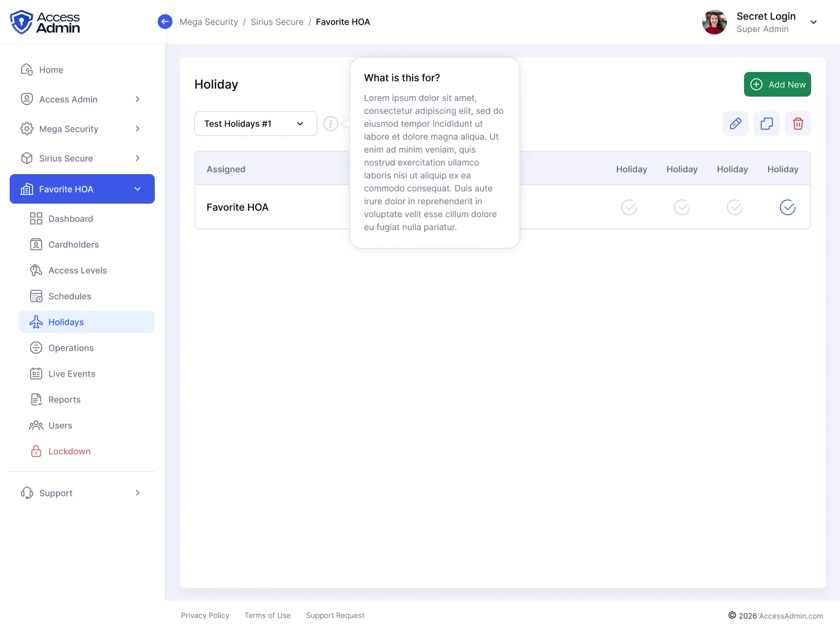Go to Cardholders in the sidebar

(x=87, y=244)
